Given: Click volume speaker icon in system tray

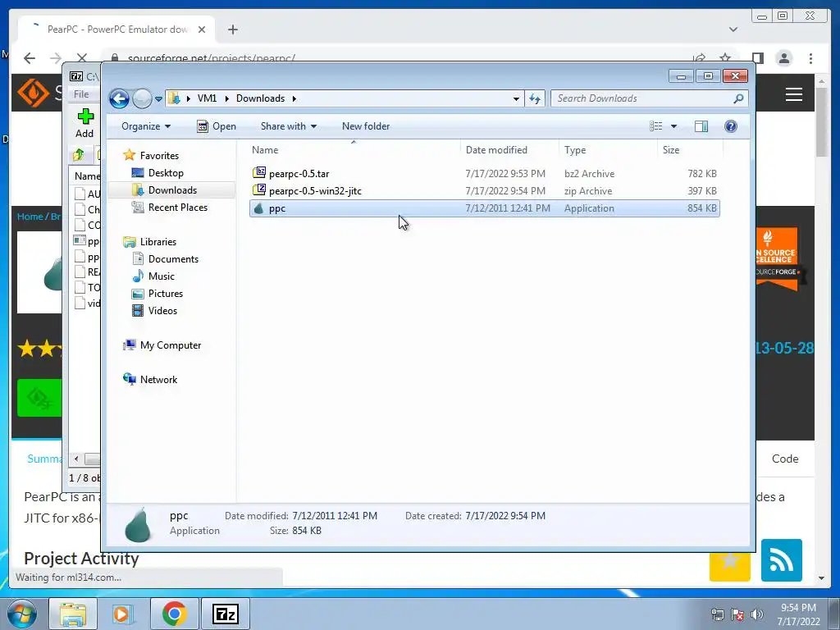Looking at the screenshot, I should [x=756, y=614].
